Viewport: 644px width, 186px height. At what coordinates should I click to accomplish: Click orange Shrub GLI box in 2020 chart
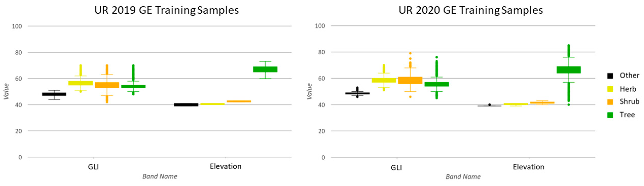(x=410, y=80)
